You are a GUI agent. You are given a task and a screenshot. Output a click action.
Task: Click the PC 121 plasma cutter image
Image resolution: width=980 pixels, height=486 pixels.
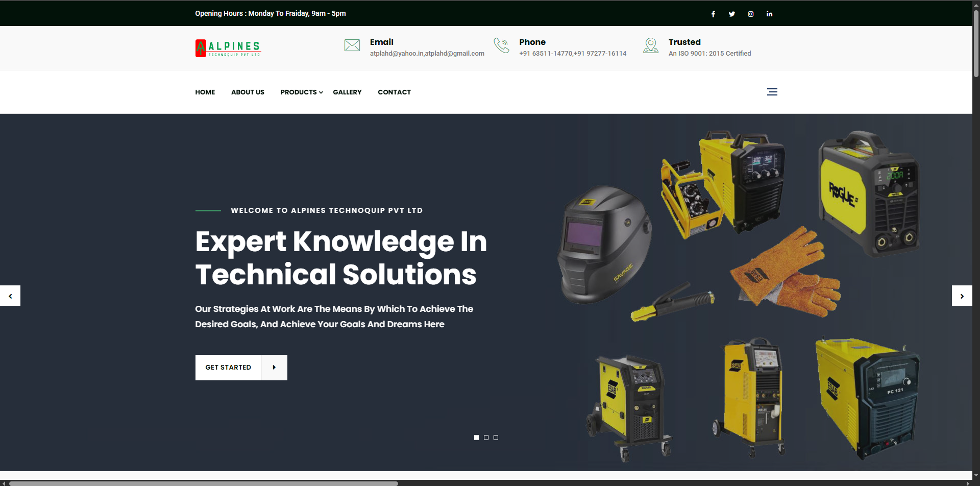[867, 398]
